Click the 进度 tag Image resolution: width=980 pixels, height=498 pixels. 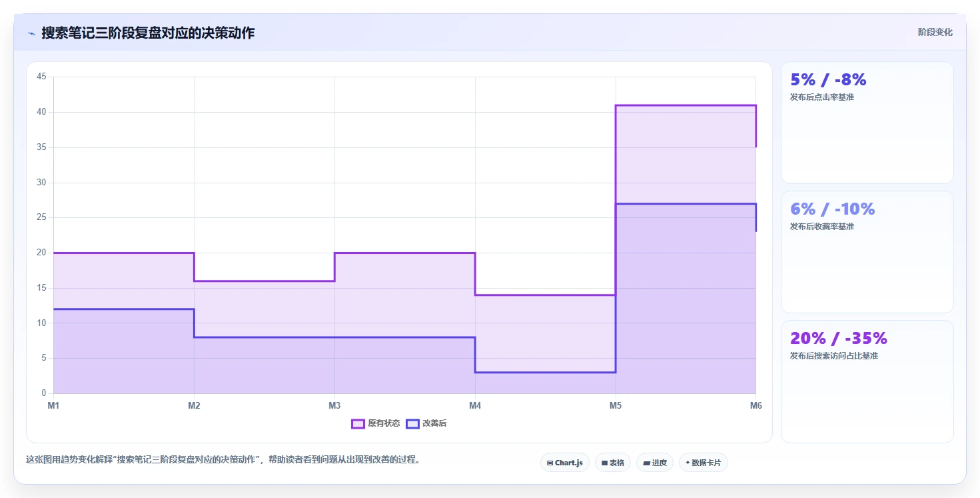click(x=655, y=463)
